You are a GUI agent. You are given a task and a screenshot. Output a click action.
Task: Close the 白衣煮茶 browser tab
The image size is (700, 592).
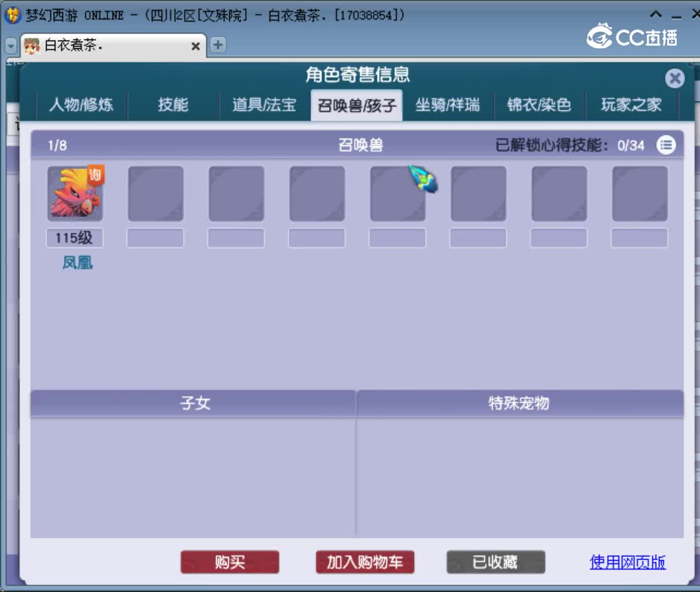click(195, 47)
